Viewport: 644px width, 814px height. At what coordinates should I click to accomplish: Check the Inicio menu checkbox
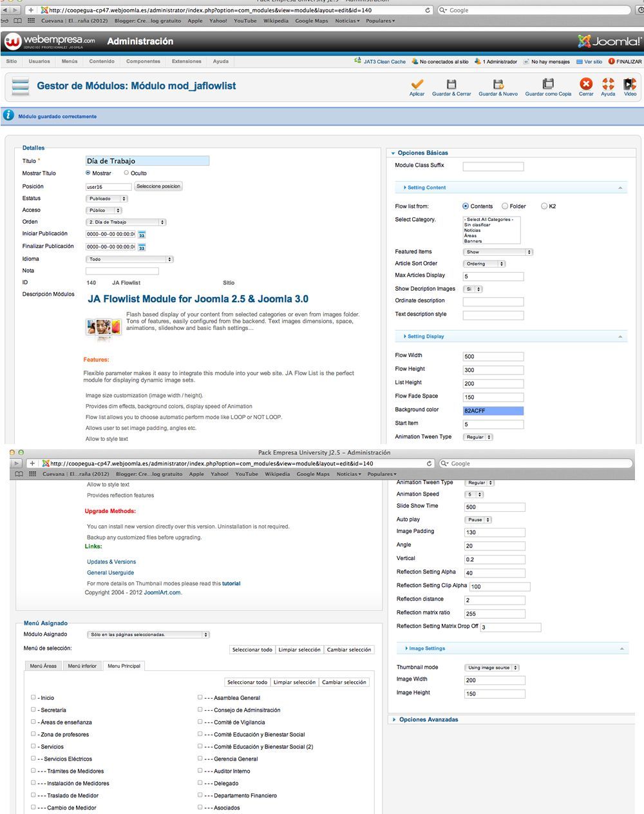[33, 697]
